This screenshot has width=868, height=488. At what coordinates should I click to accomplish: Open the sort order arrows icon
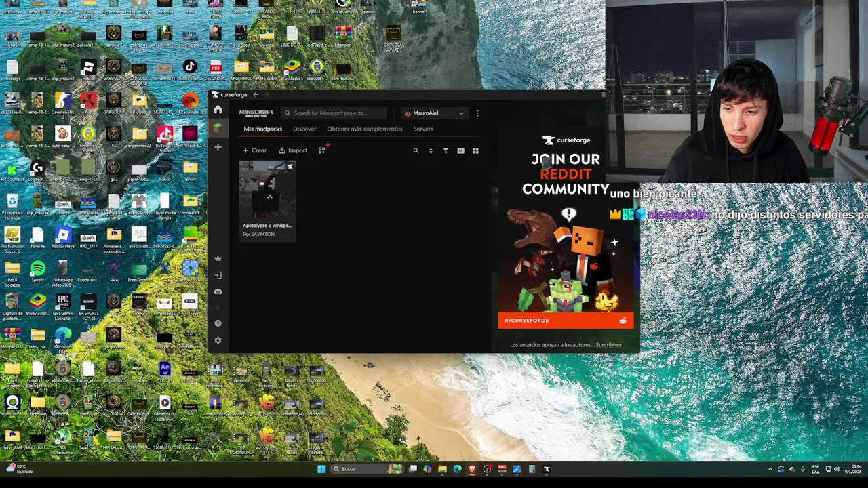tap(431, 150)
